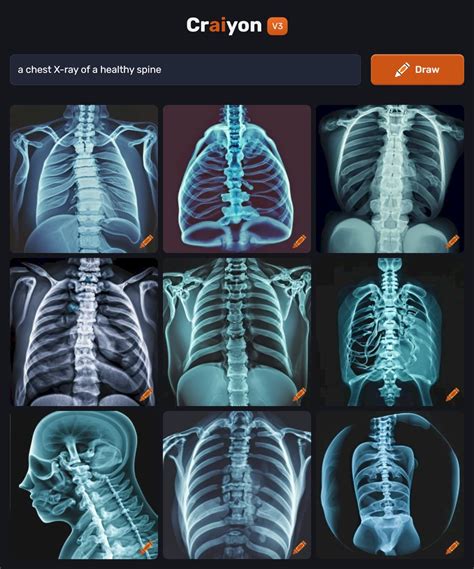Click the pencil icon on the bottom-right torso X-ray
Image resolution: width=474 pixels, height=569 pixels.
pos(453,548)
